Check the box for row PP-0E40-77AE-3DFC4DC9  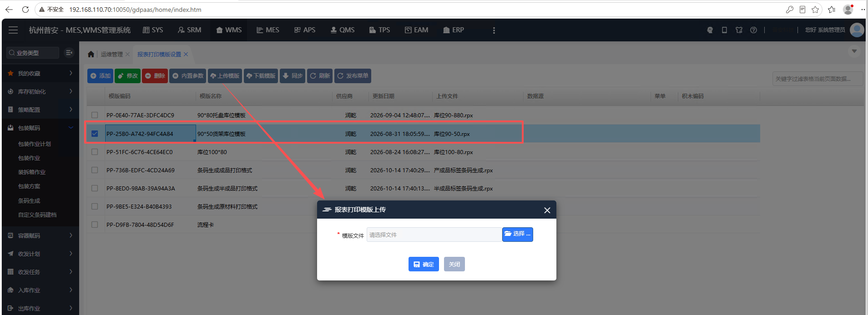point(95,115)
